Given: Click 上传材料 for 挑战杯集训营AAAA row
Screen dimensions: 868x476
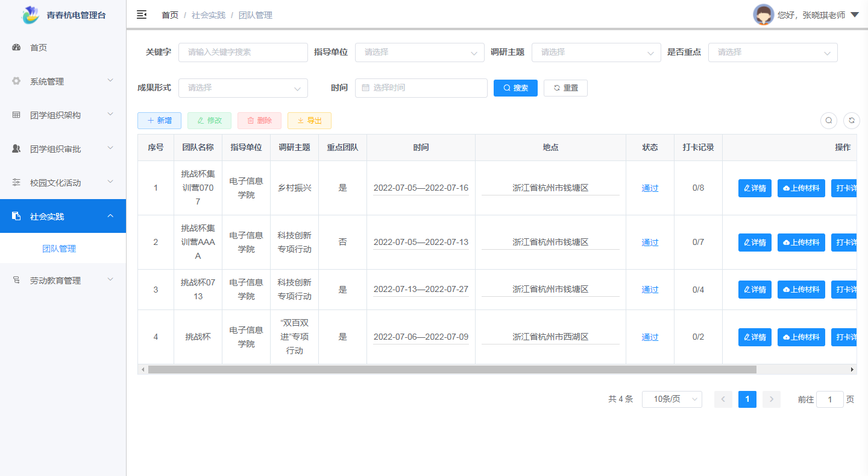Looking at the screenshot, I should 801,243.
